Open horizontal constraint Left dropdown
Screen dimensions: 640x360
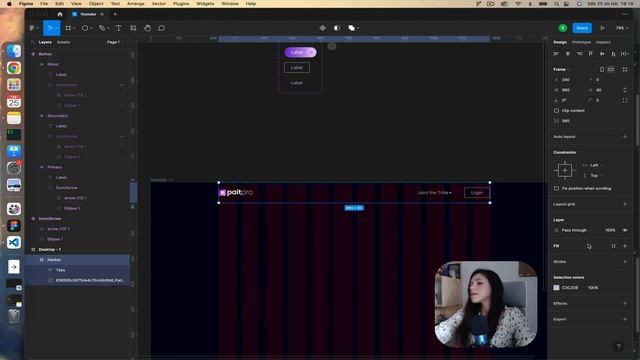tap(594, 165)
